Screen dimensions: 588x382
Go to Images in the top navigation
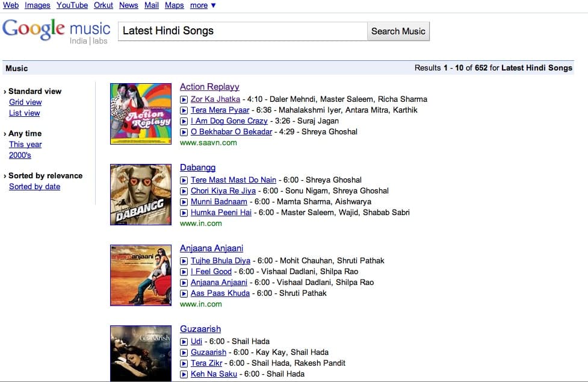(x=37, y=5)
